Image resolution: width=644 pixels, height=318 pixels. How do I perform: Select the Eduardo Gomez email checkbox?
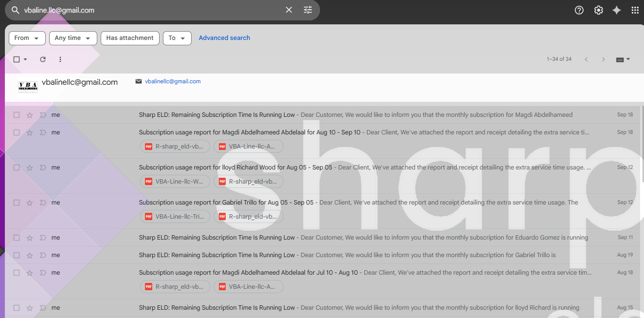click(x=17, y=238)
